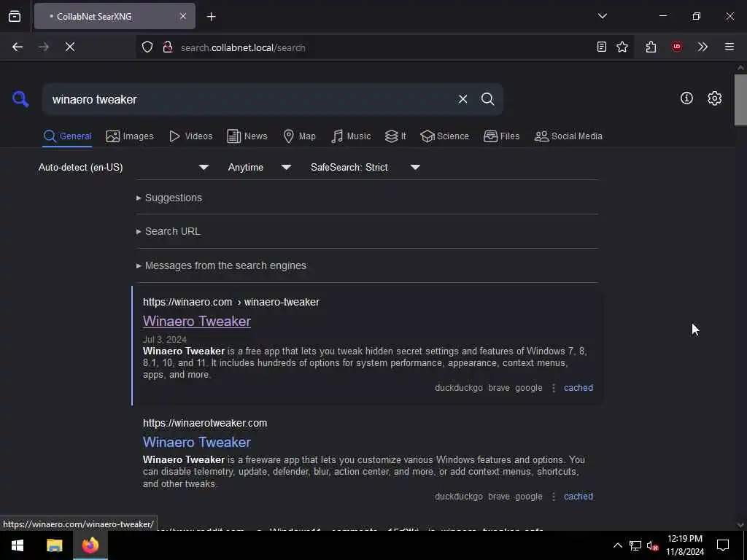
Task: Open the network tray icon
Action: (x=635, y=545)
